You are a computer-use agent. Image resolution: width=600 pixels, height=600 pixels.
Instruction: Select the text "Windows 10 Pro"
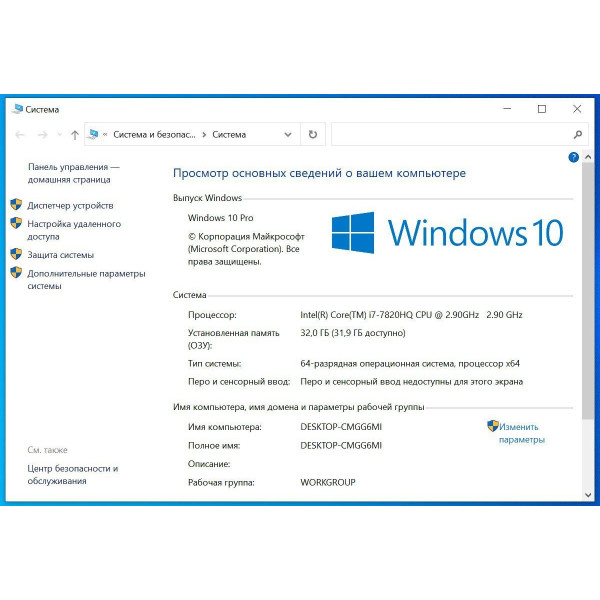click(x=220, y=218)
